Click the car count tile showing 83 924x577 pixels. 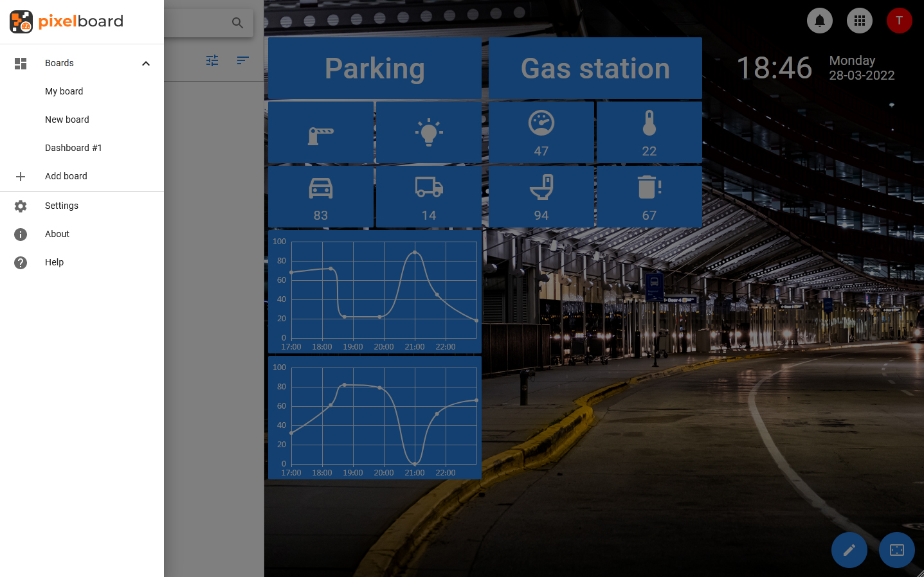tap(321, 197)
